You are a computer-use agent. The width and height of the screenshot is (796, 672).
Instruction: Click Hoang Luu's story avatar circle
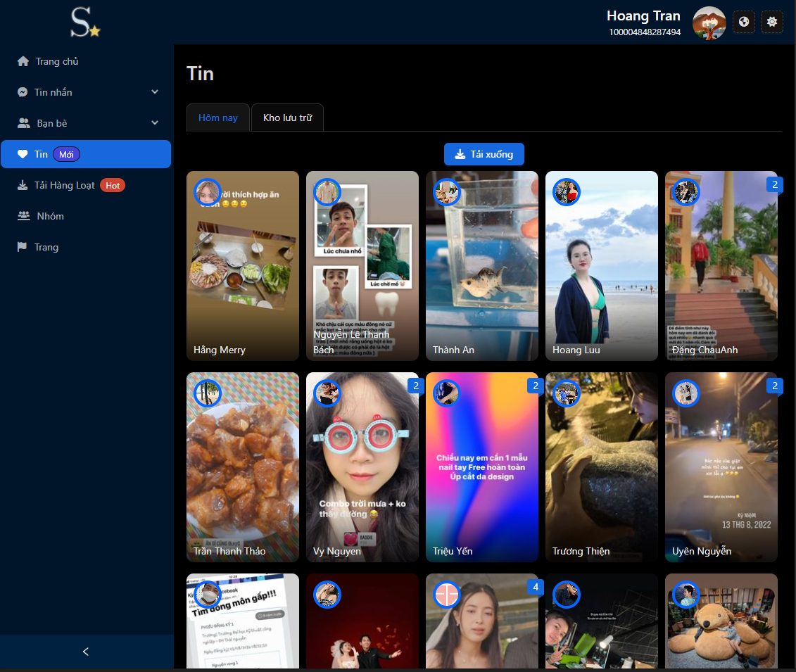(x=567, y=192)
